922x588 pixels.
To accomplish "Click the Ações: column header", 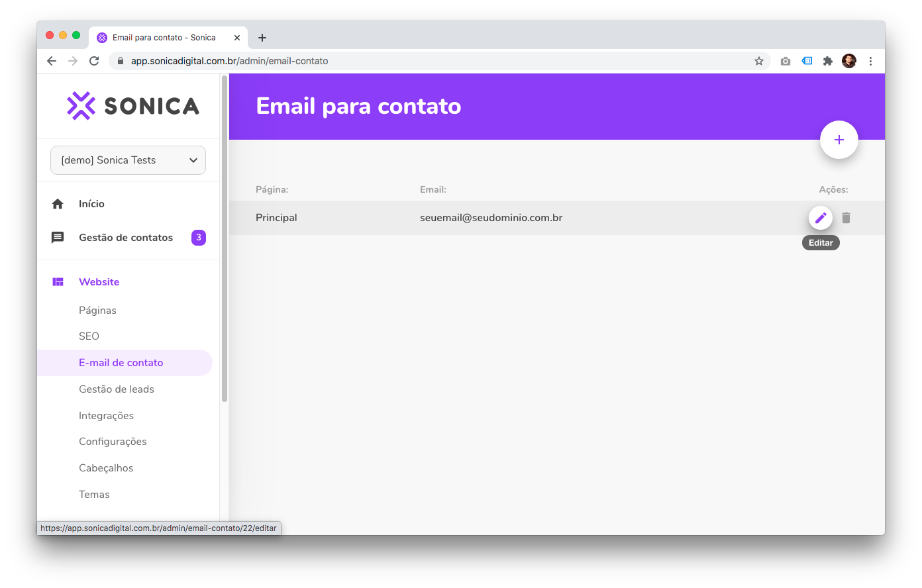I will click(833, 189).
